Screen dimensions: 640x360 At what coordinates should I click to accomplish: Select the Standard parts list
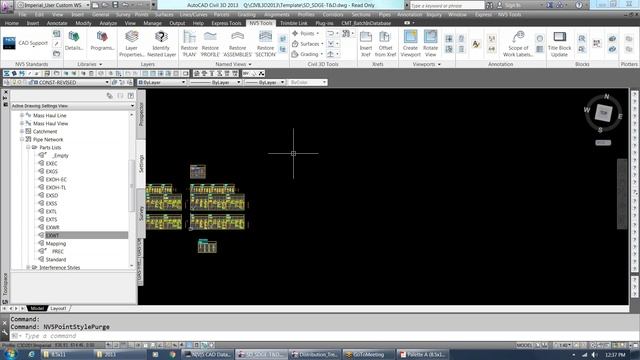pyautogui.click(x=56, y=259)
